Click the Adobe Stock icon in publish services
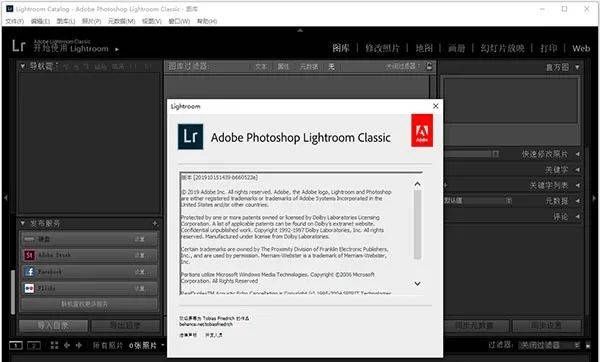 29,255
